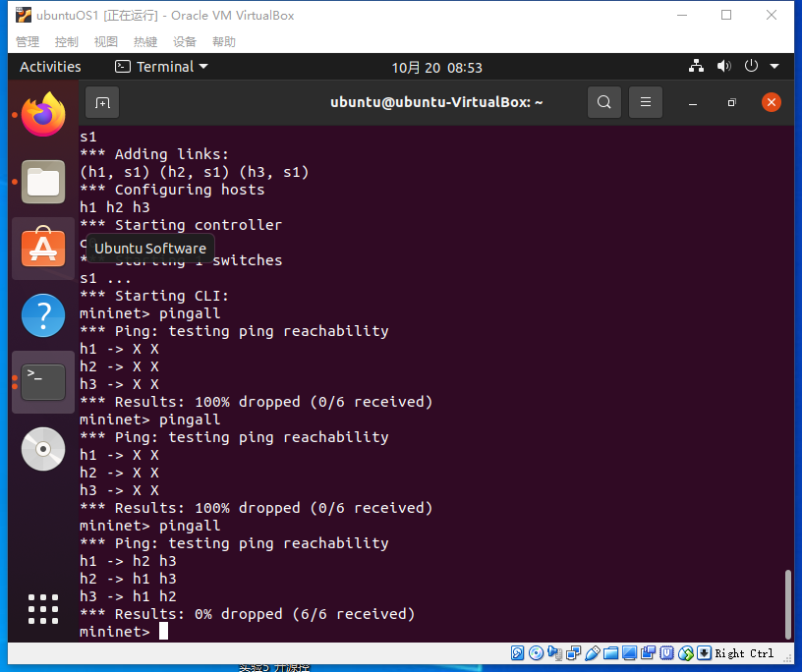This screenshot has height=672, width=802.
Task: Open terminal hamburger menu
Action: click(x=646, y=102)
